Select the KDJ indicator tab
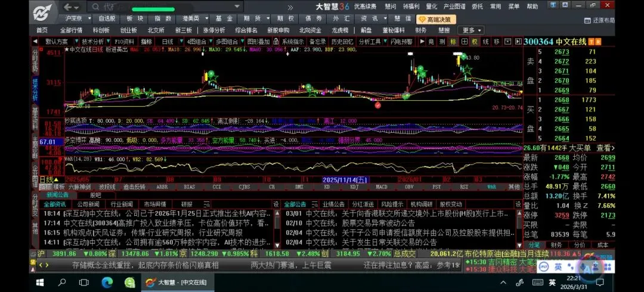This screenshot has width=644, height=292. (354, 187)
